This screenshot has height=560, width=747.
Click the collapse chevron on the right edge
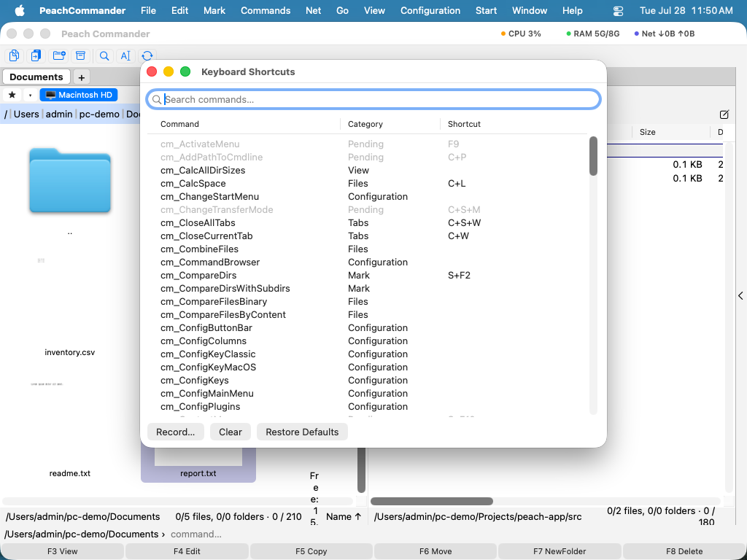[741, 296]
